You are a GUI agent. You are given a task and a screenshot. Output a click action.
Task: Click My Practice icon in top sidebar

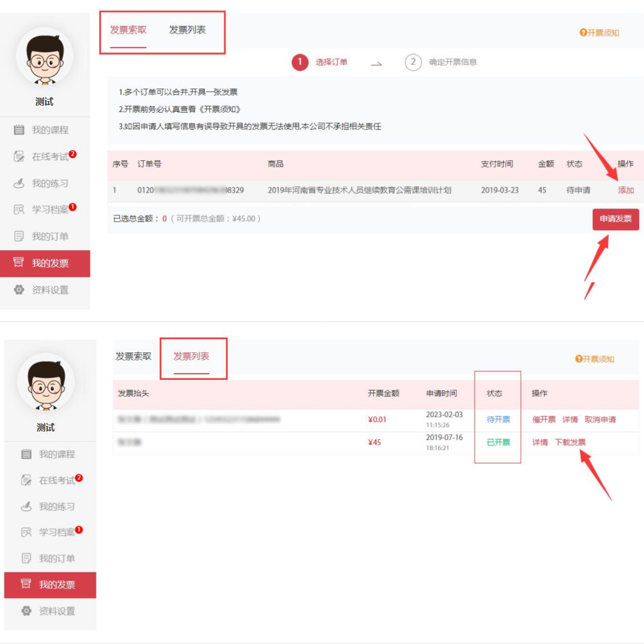coord(19,183)
